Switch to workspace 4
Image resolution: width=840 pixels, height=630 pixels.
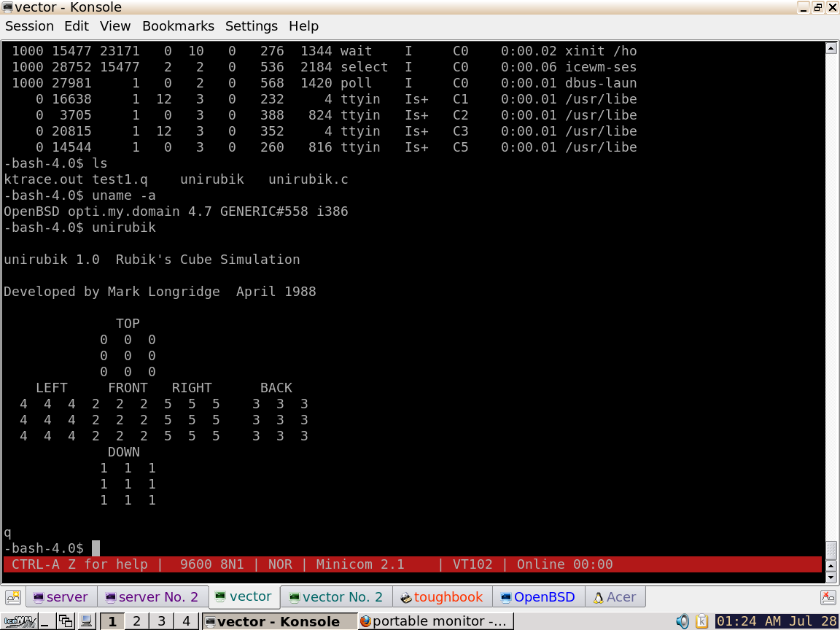point(186,621)
